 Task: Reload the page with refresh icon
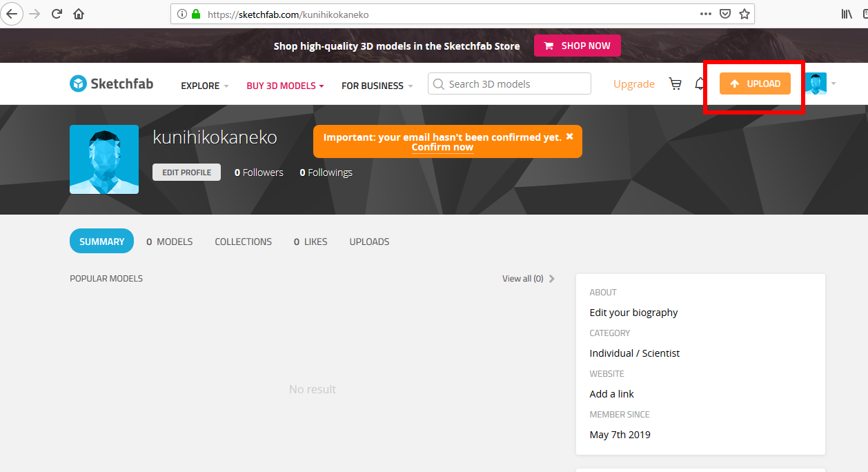coord(57,14)
